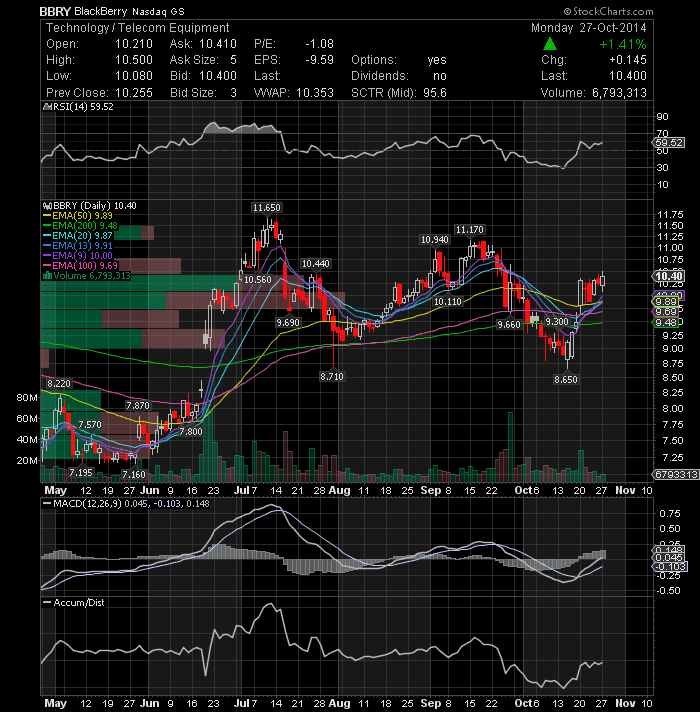The height and width of the screenshot is (712, 700).
Task: Click the last price marker 10.40 on axis
Action: tap(669, 276)
